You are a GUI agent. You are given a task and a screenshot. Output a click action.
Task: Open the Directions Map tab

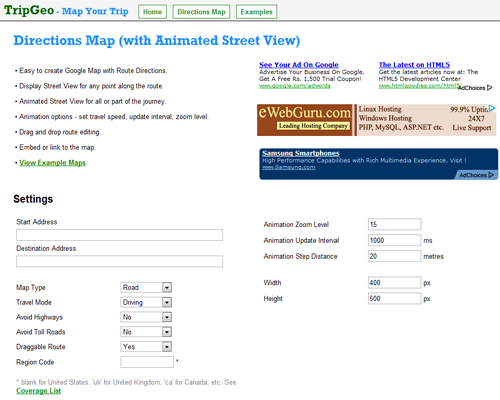[201, 12]
